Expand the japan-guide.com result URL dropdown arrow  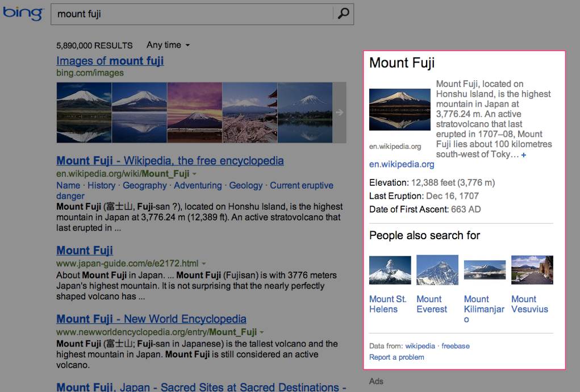pyautogui.click(x=203, y=264)
